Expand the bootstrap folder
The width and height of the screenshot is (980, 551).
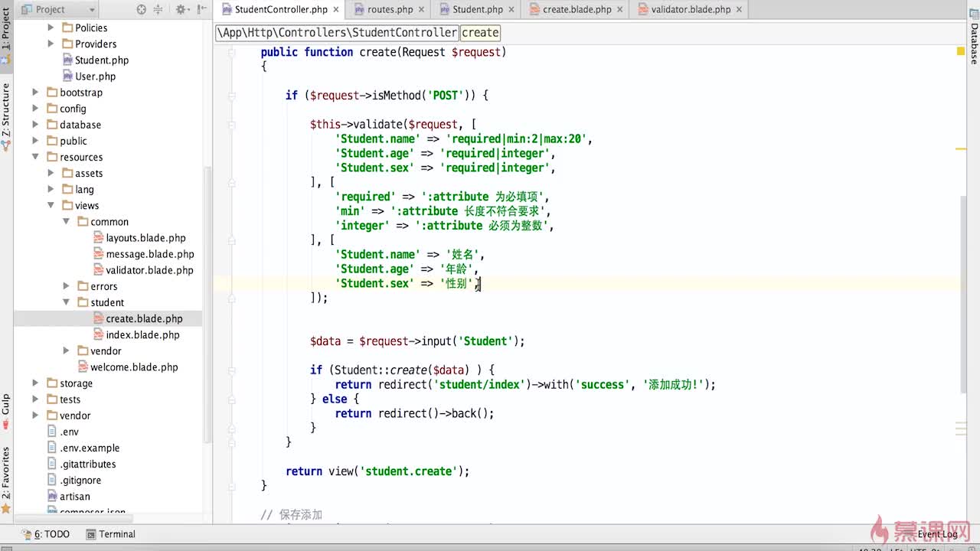pyautogui.click(x=35, y=93)
